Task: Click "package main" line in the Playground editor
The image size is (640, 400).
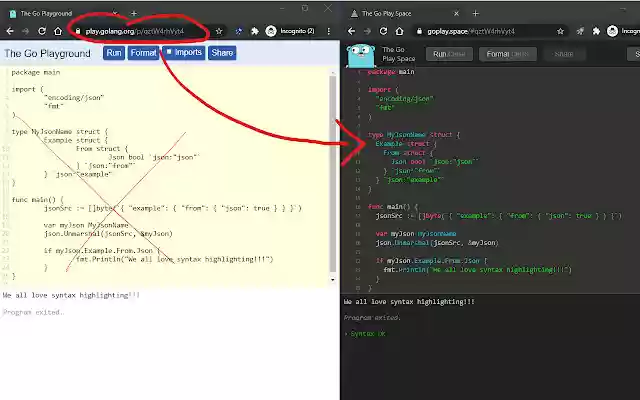Action: (36, 72)
